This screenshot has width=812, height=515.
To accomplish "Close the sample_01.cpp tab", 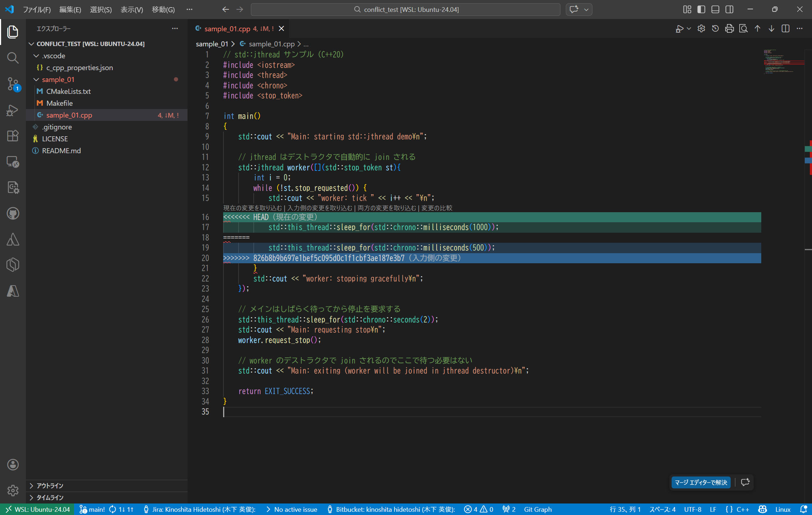I will pyautogui.click(x=281, y=29).
